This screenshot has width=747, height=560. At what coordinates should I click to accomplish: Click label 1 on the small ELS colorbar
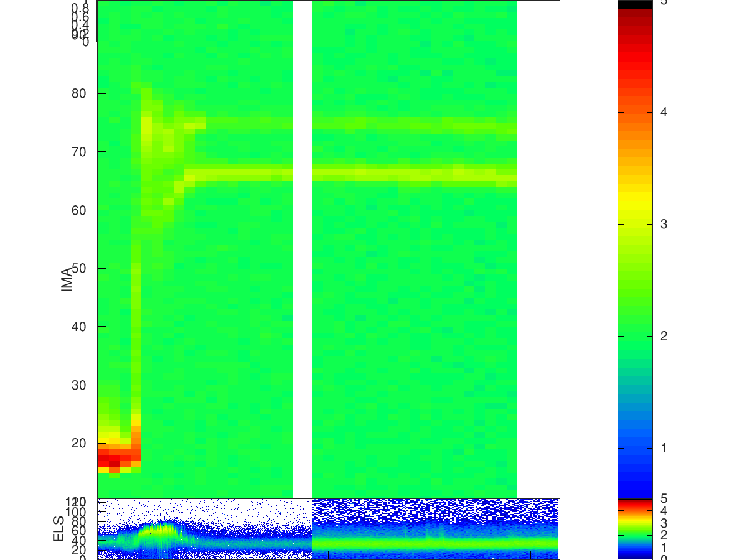(664, 547)
